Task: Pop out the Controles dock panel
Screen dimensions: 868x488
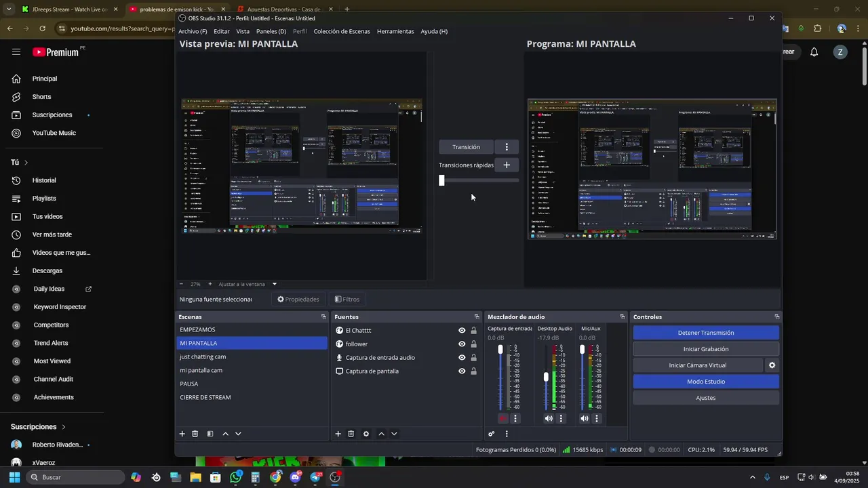Action: click(x=777, y=317)
